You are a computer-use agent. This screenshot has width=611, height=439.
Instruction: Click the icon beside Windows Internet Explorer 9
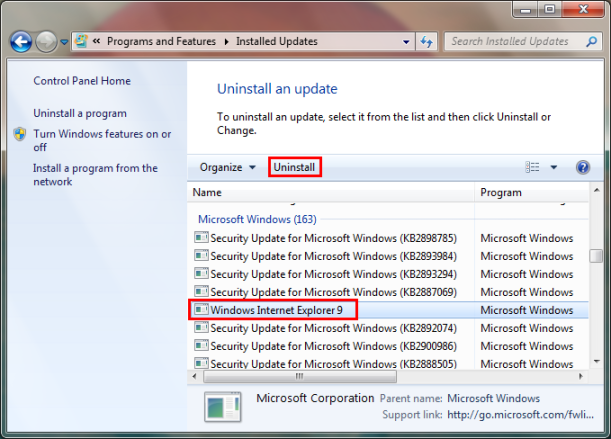click(201, 309)
